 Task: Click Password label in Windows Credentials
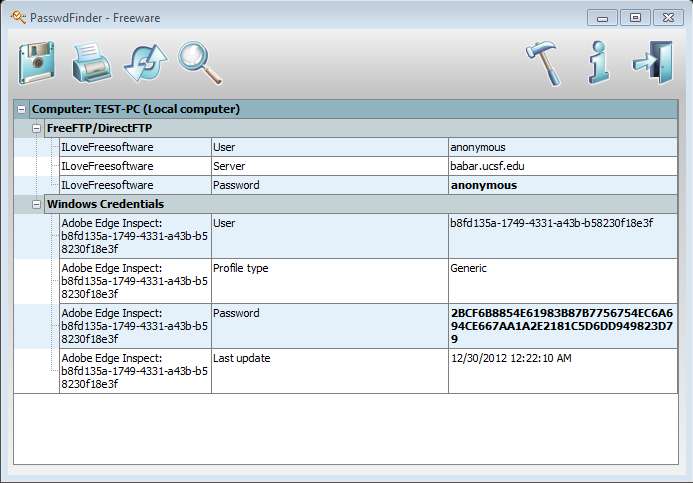236,313
